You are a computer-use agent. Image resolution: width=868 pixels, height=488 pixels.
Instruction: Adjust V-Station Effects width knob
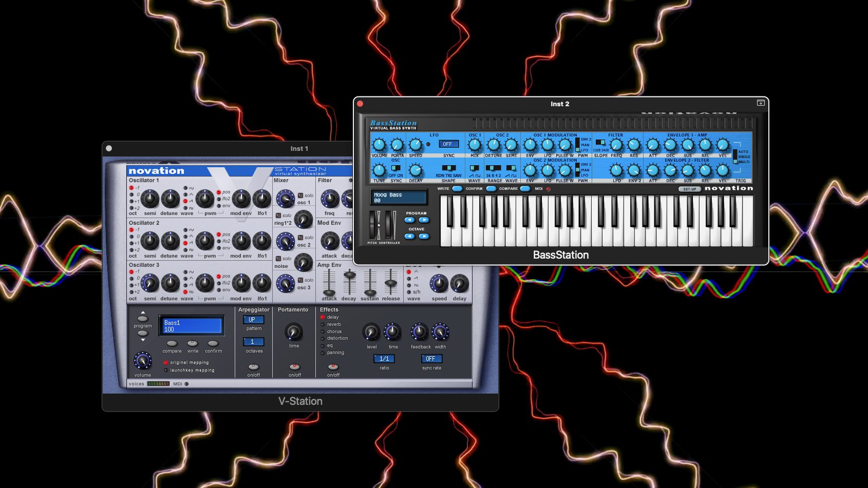(440, 332)
